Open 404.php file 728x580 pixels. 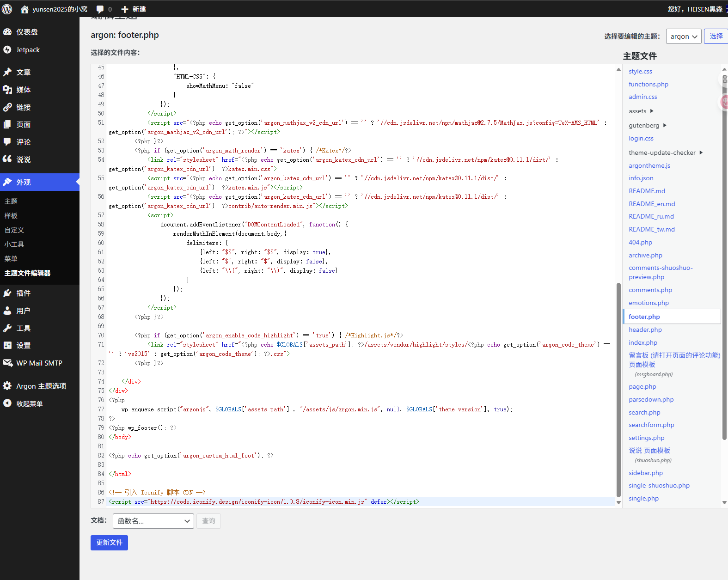click(x=641, y=242)
